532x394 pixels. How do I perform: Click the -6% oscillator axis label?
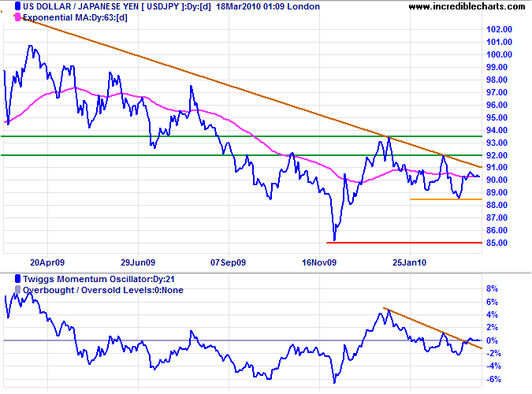point(493,379)
